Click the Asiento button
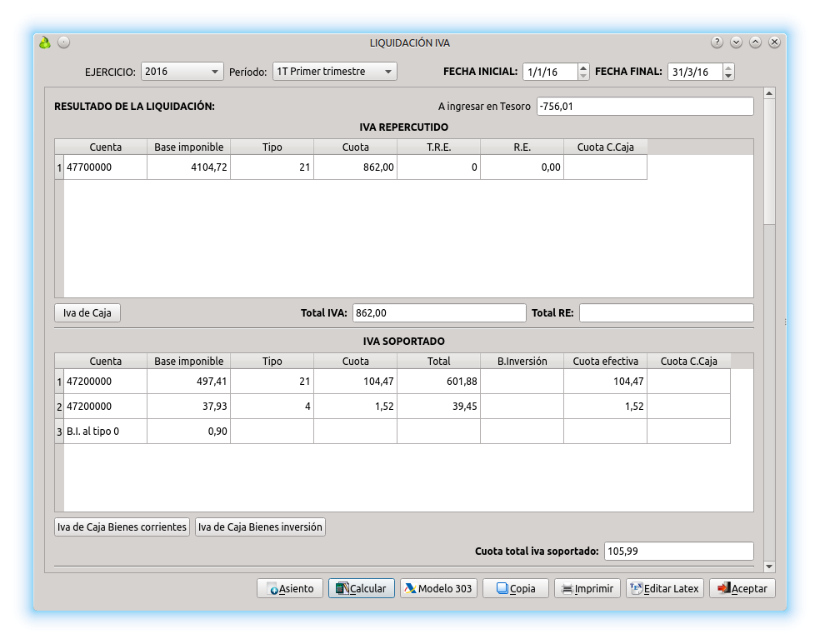 point(290,588)
